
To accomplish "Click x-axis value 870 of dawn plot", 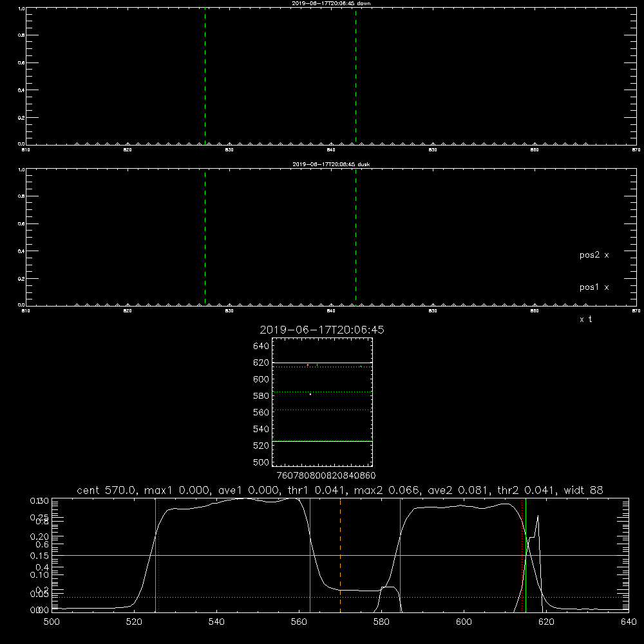I will (x=636, y=150).
